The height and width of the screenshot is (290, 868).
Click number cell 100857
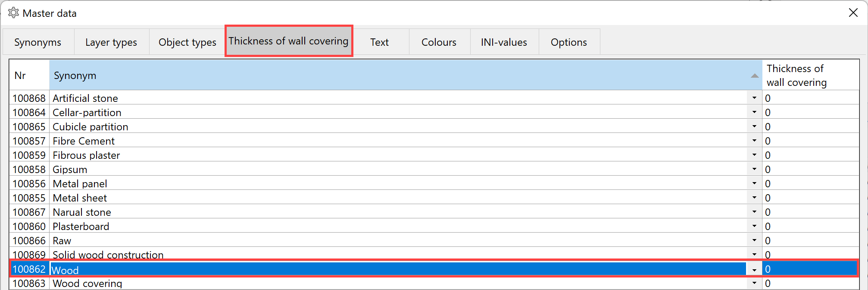[x=29, y=141]
